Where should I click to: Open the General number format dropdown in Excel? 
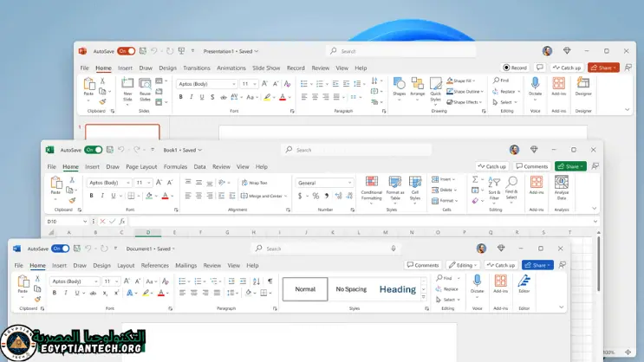point(349,183)
